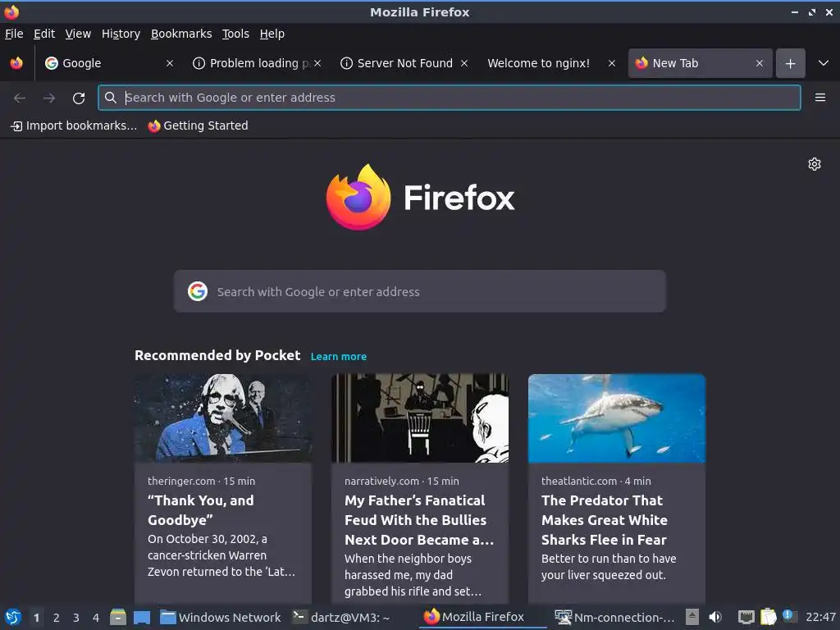
Task: Open new tab personalize gear settings
Action: click(x=815, y=164)
